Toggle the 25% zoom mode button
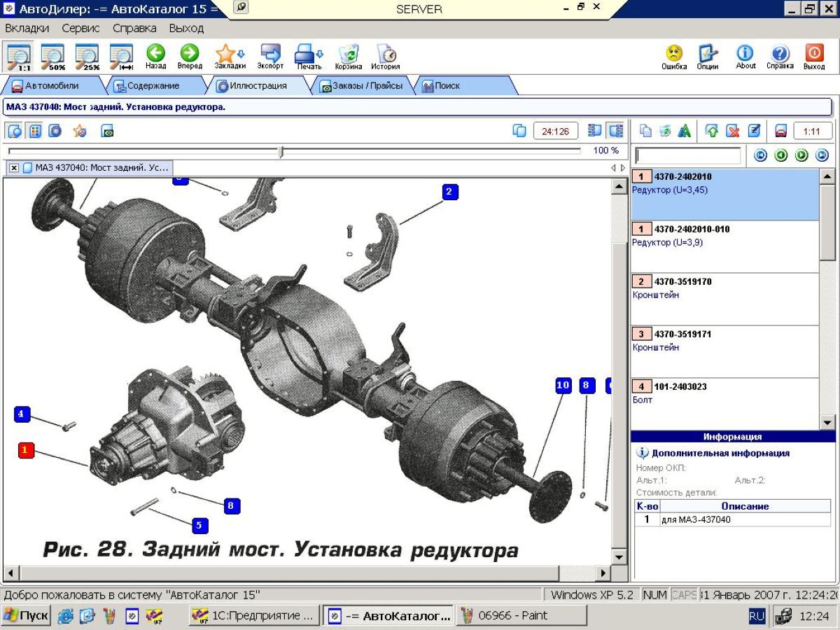 (87, 56)
